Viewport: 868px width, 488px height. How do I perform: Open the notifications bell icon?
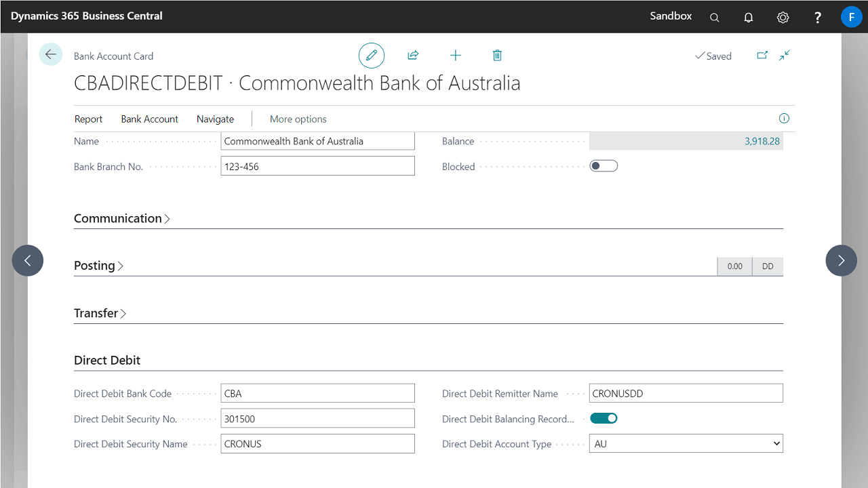pos(749,17)
